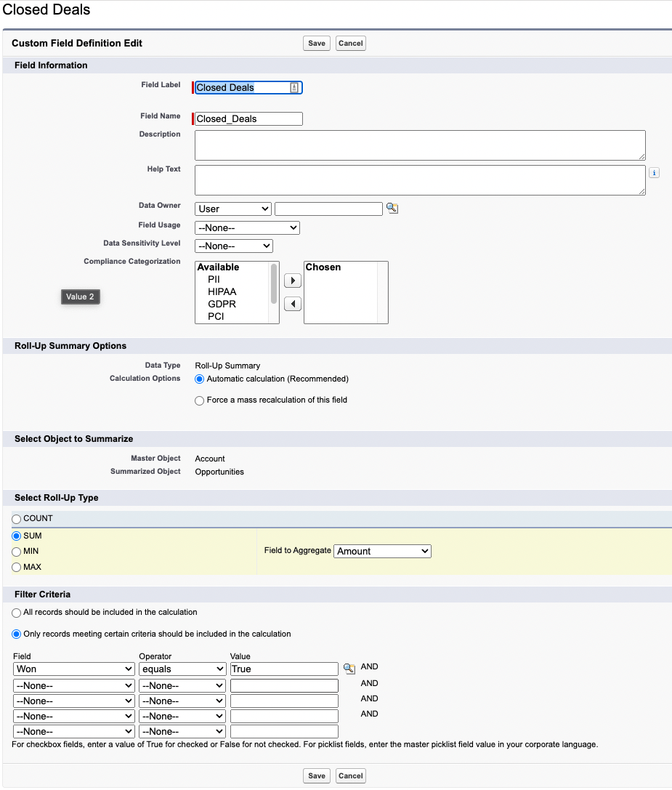
Task: Click the autofill icon inside Field Label input
Action: tap(294, 86)
